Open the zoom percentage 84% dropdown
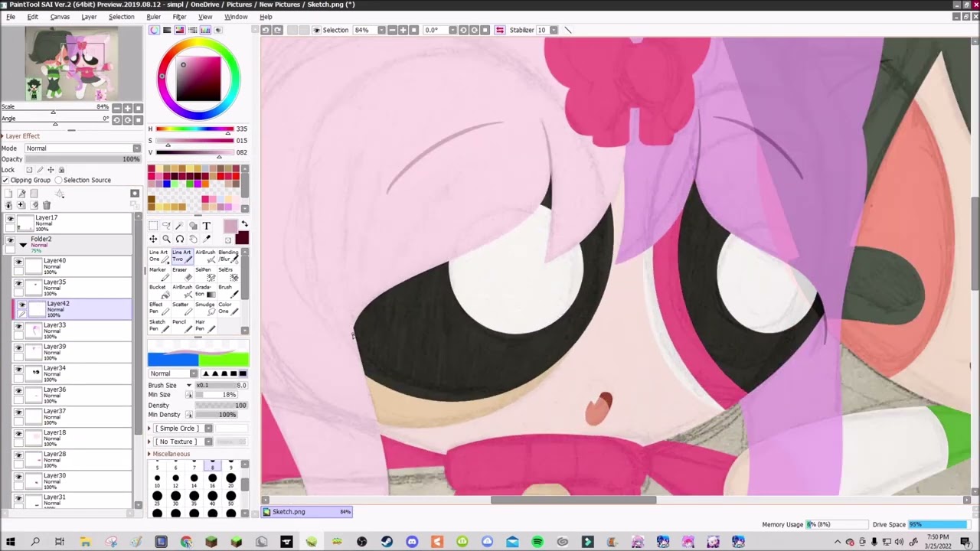980x551 pixels. pos(381,30)
